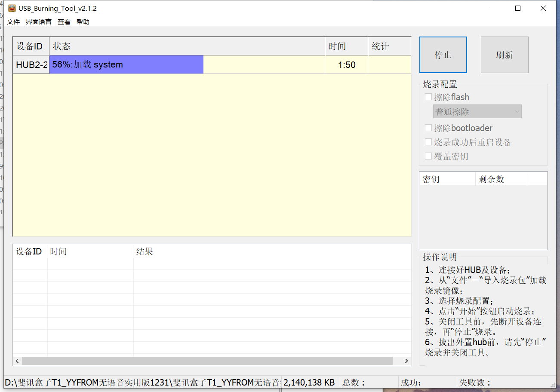Viewport: 560px width, 392px height.
Task: Click the 失败数 status bar entry
Action: (475, 383)
